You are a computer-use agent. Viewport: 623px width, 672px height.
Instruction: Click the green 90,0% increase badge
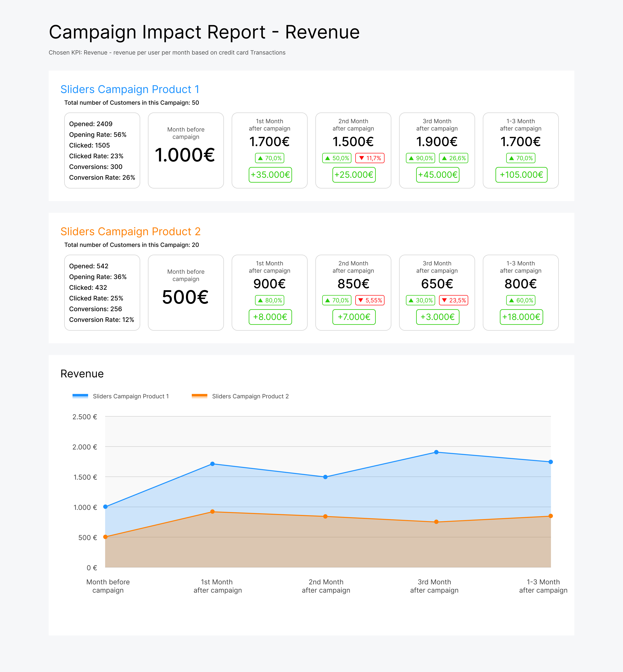point(420,158)
